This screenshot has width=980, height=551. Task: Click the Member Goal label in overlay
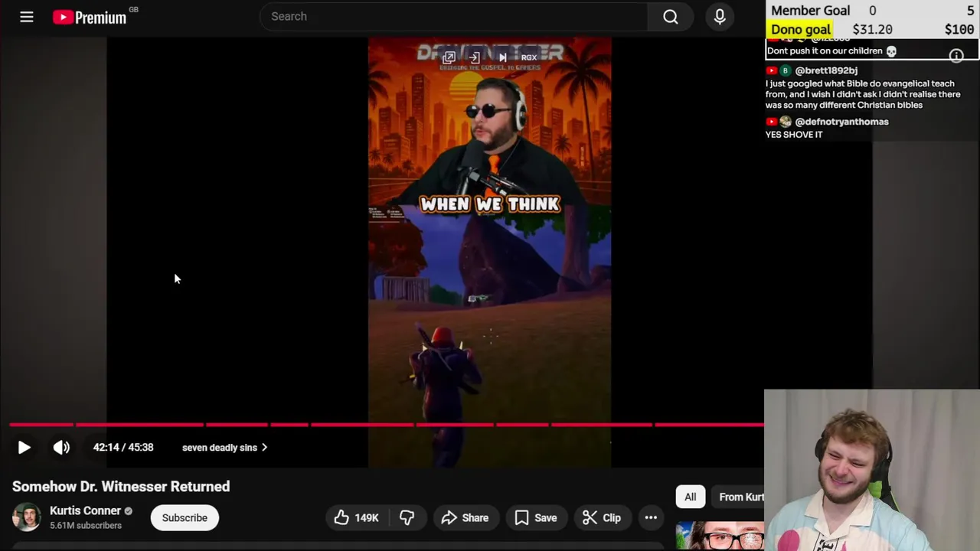(x=810, y=11)
